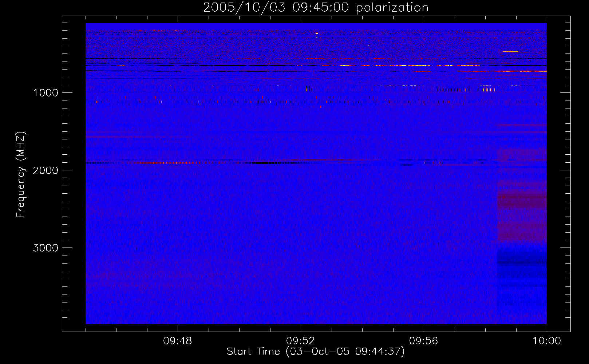Image resolution: width=589 pixels, height=364 pixels.
Task: Click the 09:56 time tick label
Action: pos(423,341)
